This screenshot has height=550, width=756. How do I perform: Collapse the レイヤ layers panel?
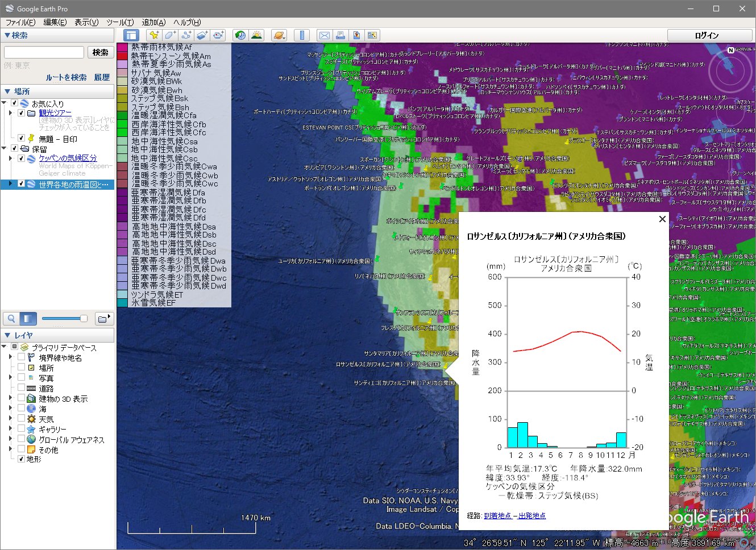(x=7, y=335)
